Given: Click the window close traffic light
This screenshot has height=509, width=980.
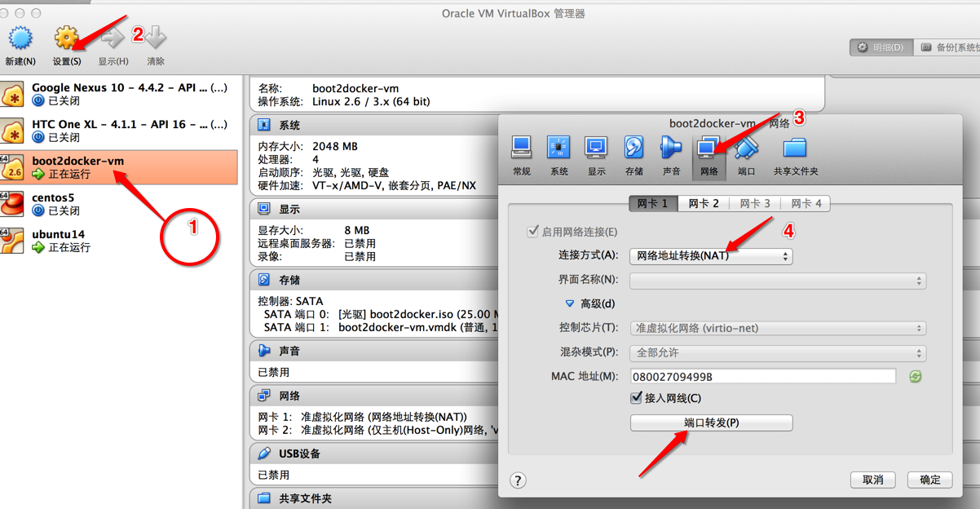Looking at the screenshot, I should pos(3,13).
